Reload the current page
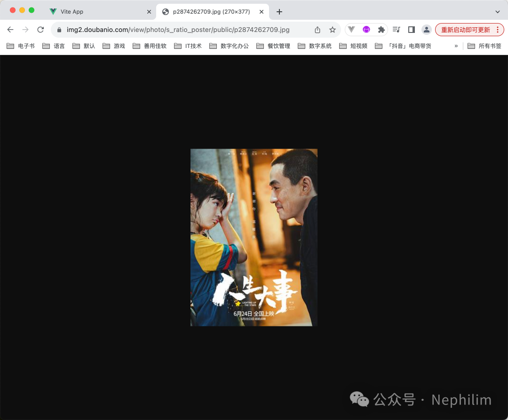The width and height of the screenshot is (508, 420). point(40,30)
